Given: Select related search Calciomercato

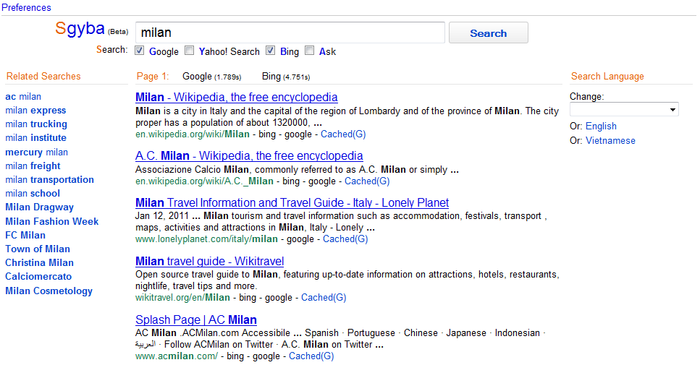Looking at the screenshot, I should tap(38, 277).
